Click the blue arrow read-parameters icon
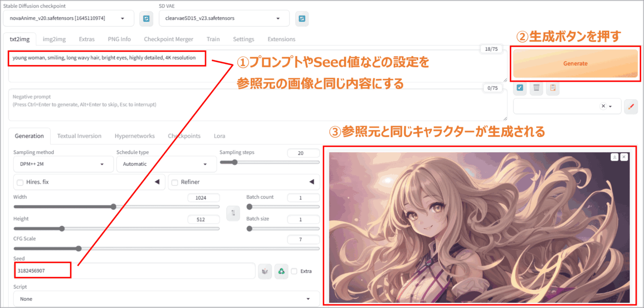 point(520,88)
